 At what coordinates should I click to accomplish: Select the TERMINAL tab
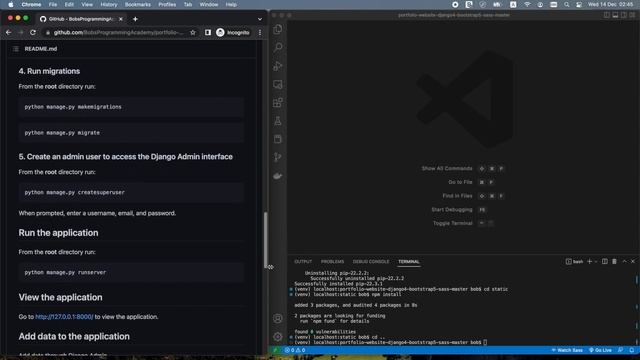click(409, 262)
